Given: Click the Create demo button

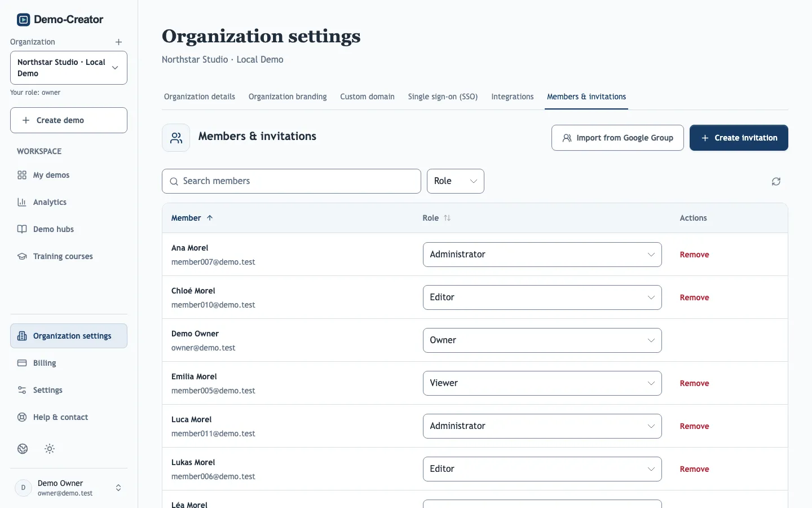Looking at the screenshot, I should [69, 120].
